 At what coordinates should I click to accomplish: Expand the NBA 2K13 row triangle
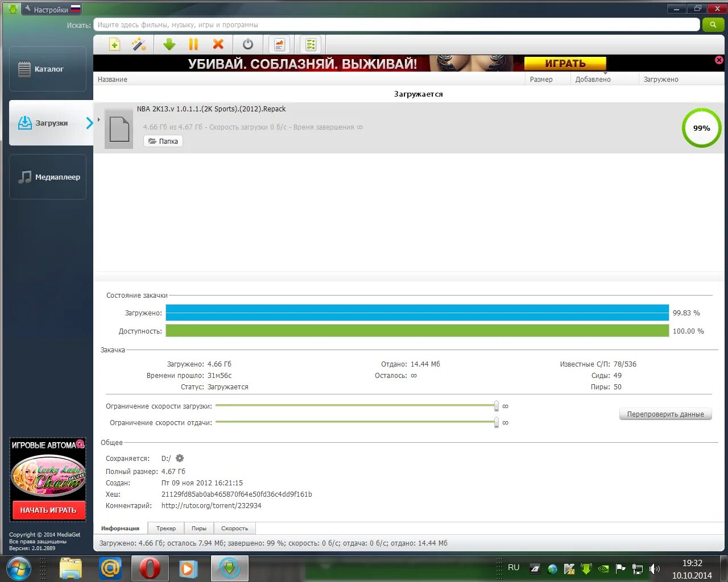coord(98,120)
